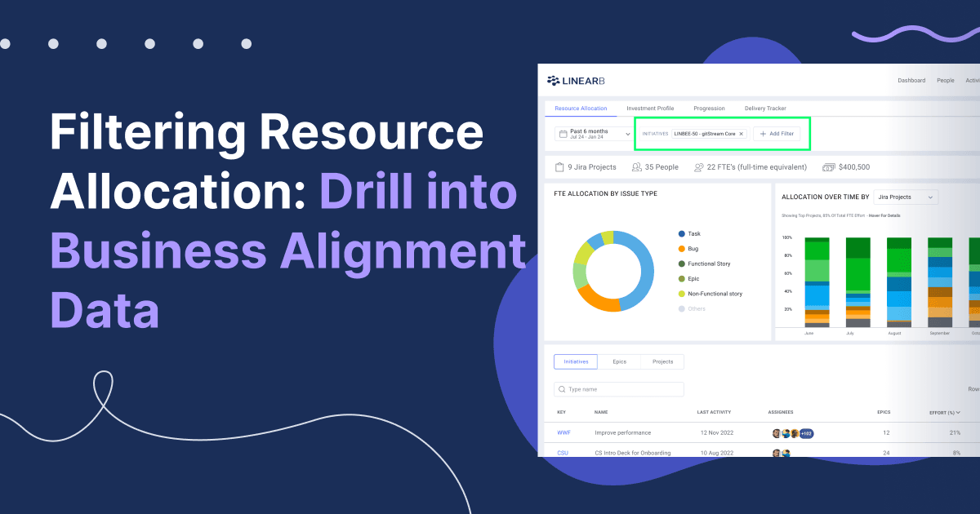The width and height of the screenshot is (980, 514).
Task: Remove the LINBEE-50 gitStream Core filter chip
Action: click(742, 134)
